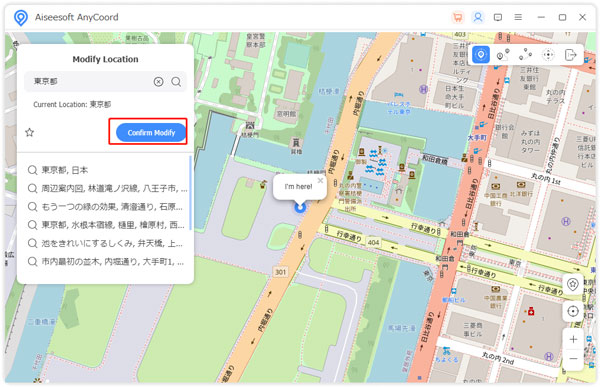Click the search magnifier icon
Image resolution: width=600 pixels, height=387 pixels.
click(x=176, y=82)
